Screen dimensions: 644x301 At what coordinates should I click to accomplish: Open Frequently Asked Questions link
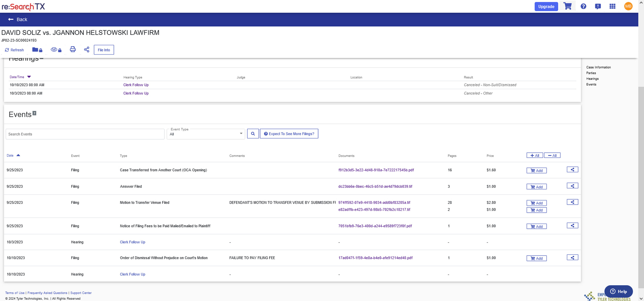coord(47,293)
